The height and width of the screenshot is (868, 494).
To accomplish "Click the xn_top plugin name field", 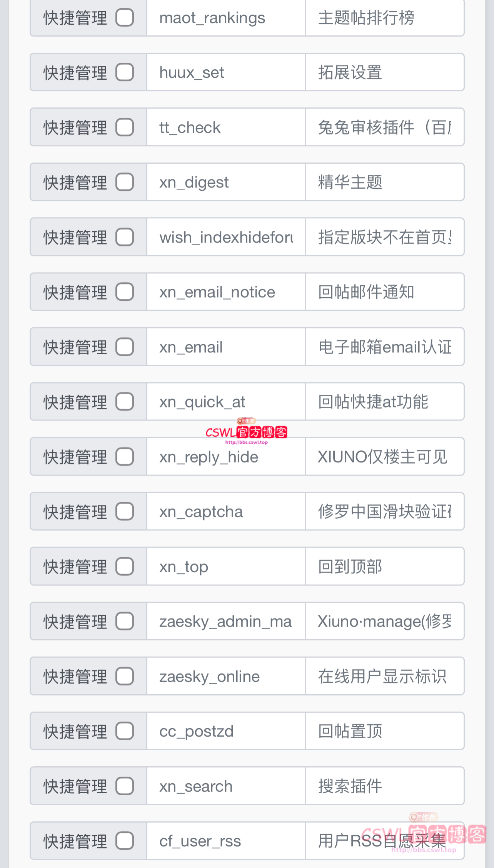I will [x=225, y=566].
